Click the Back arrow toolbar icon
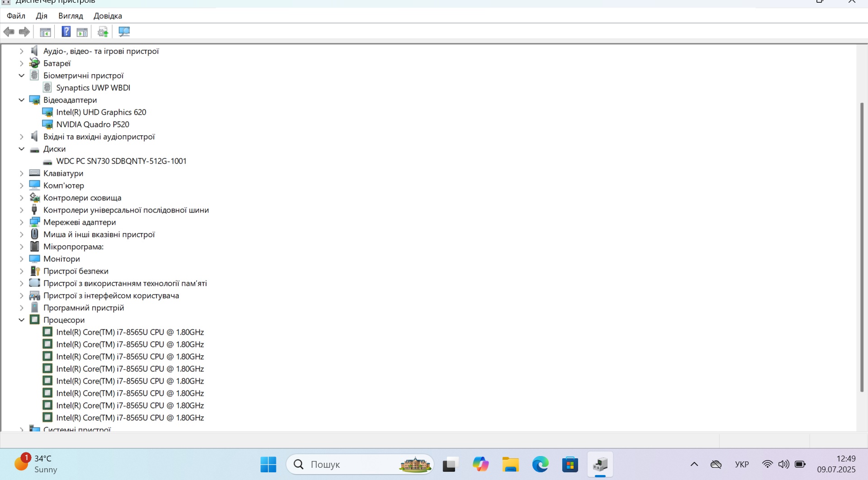Image resolution: width=868 pixels, height=480 pixels. [9, 32]
